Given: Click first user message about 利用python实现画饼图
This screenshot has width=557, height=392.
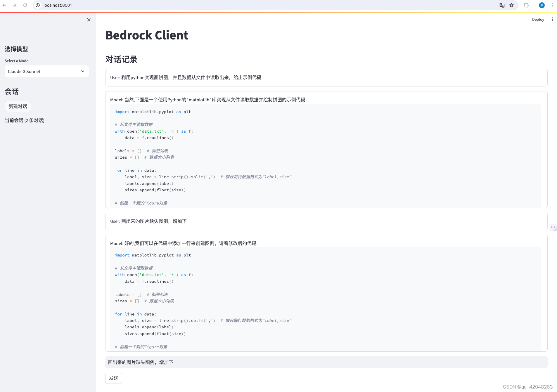Looking at the screenshot, I should 326,78.
